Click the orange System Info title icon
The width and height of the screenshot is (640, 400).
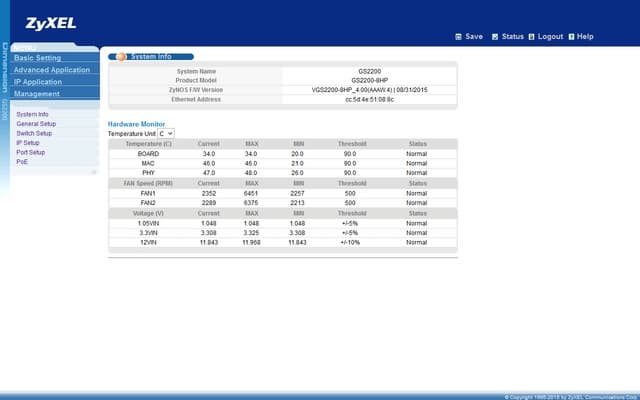(121, 57)
